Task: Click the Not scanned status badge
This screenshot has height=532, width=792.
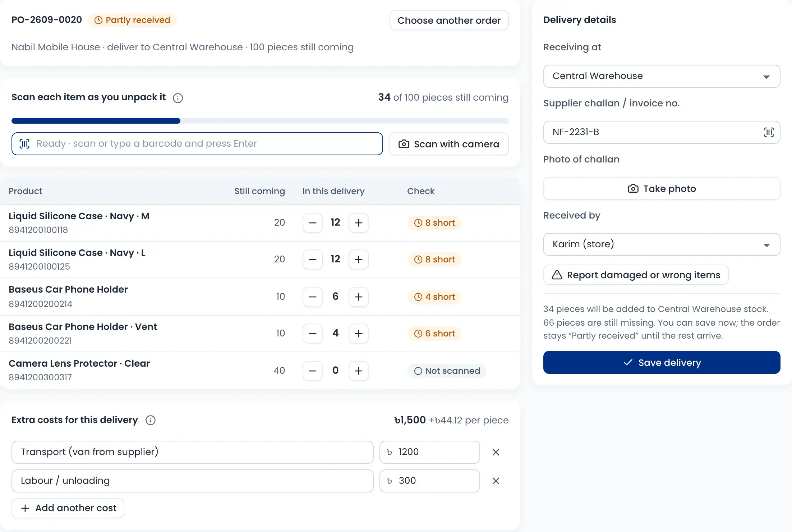Action: (447, 371)
